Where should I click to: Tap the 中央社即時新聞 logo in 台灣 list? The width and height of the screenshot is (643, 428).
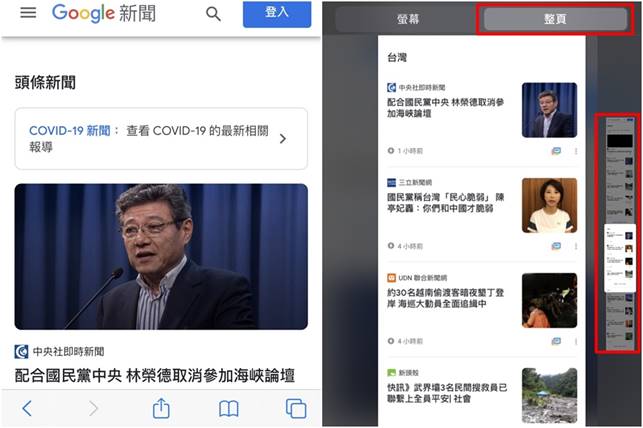[392, 87]
